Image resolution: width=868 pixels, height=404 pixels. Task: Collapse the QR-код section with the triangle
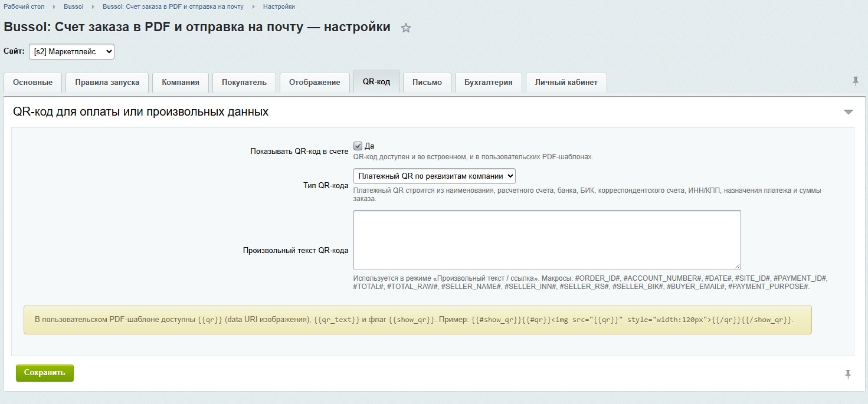coord(849,112)
